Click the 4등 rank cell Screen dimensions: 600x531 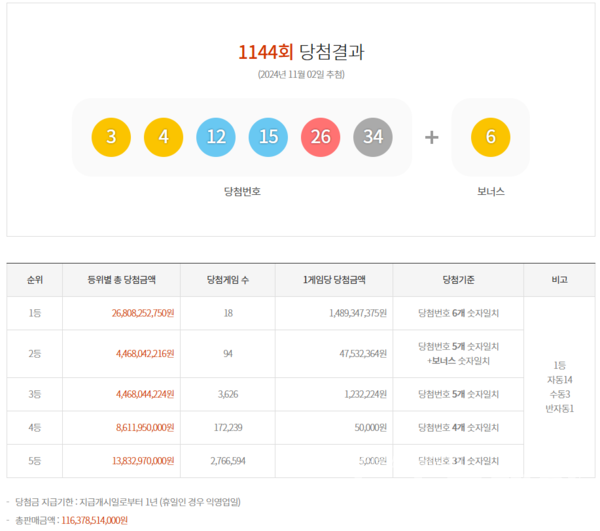[34, 427]
